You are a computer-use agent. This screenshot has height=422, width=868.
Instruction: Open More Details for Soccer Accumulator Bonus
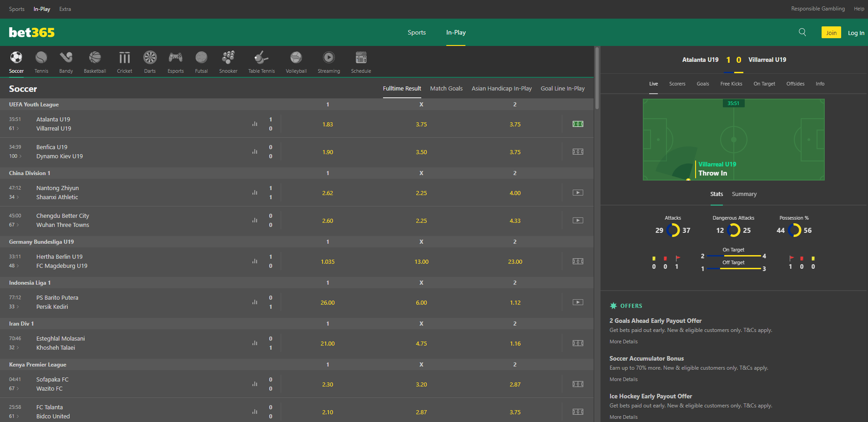click(x=623, y=379)
